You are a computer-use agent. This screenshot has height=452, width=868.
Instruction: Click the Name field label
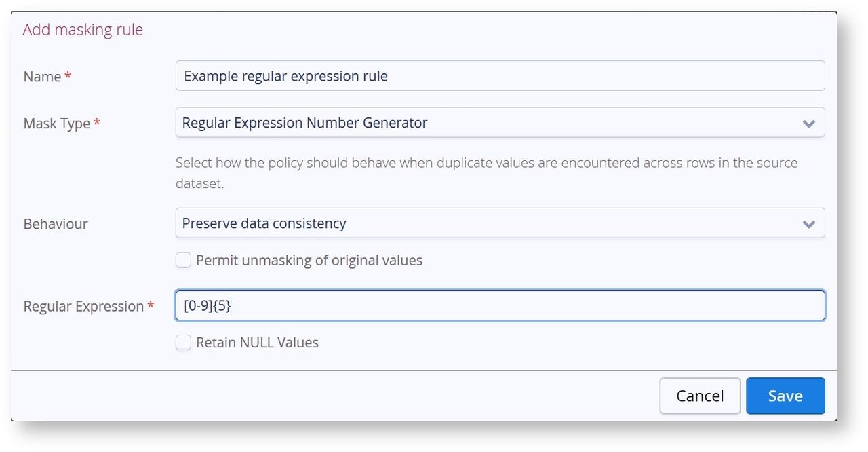click(42, 77)
